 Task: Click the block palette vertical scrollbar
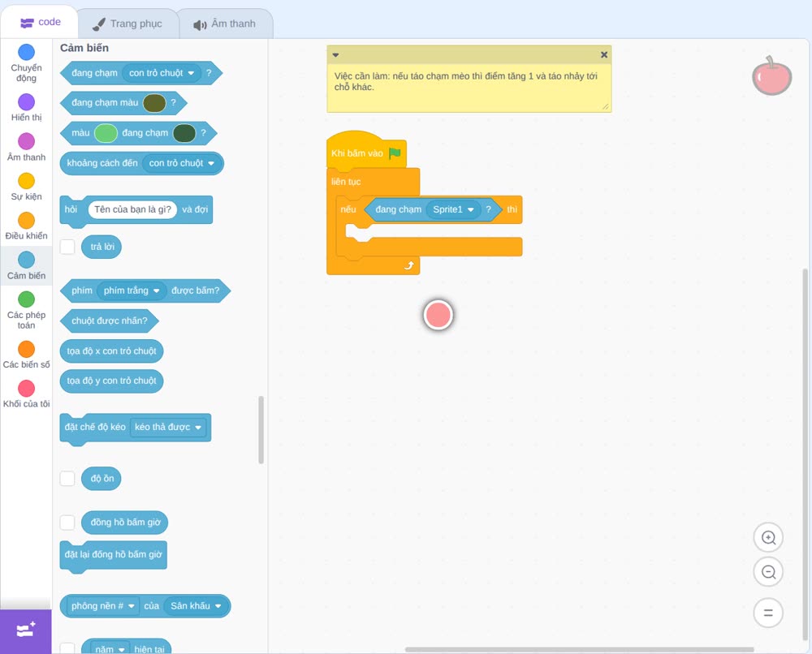[x=261, y=430]
